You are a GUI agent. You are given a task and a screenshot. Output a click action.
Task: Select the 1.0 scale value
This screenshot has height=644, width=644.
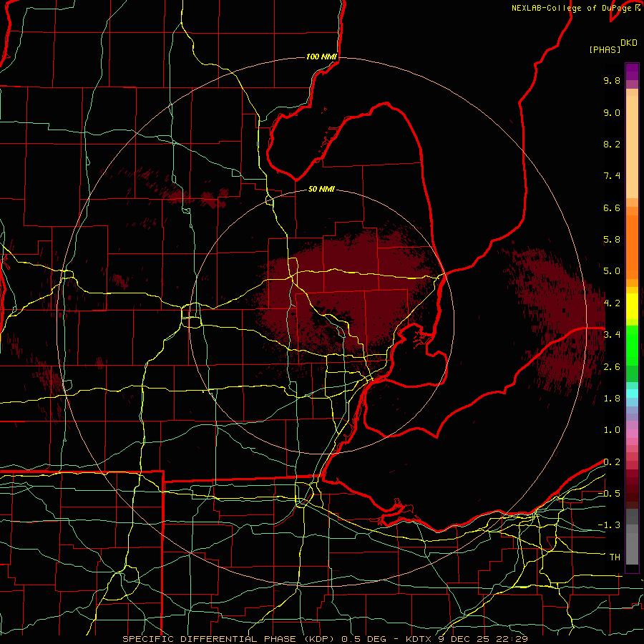pyautogui.click(x=612, y=430)
